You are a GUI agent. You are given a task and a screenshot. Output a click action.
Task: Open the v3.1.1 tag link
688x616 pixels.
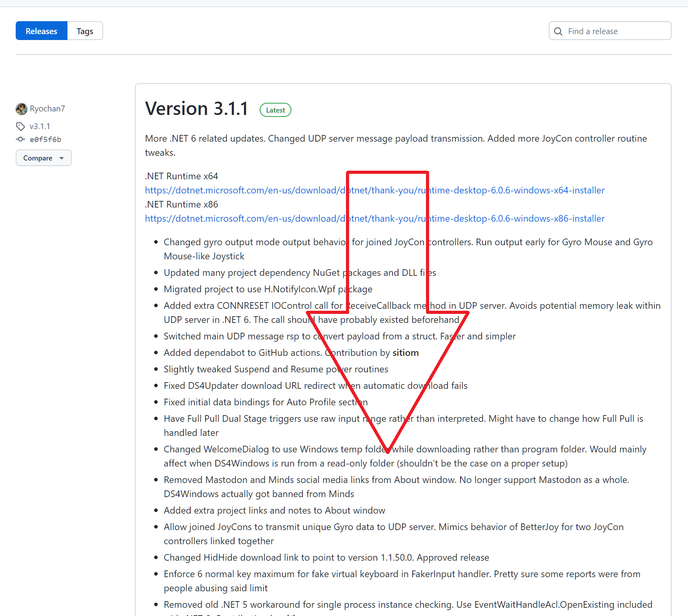40,126
